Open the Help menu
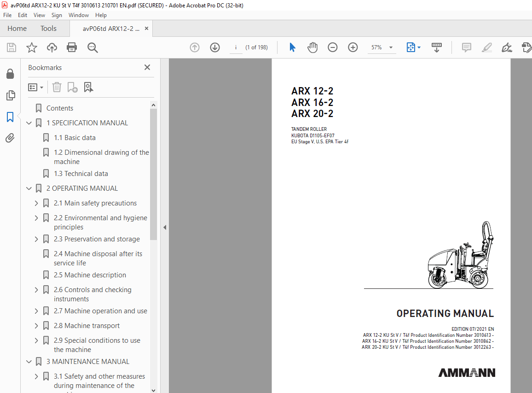Screen dimensions: 532x393 (x=101, y=15)
